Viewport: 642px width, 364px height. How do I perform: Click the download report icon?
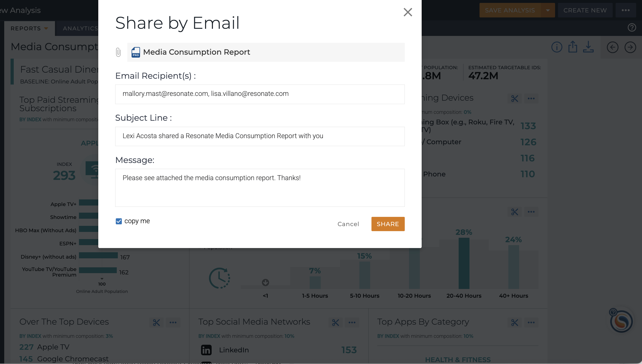588,47
